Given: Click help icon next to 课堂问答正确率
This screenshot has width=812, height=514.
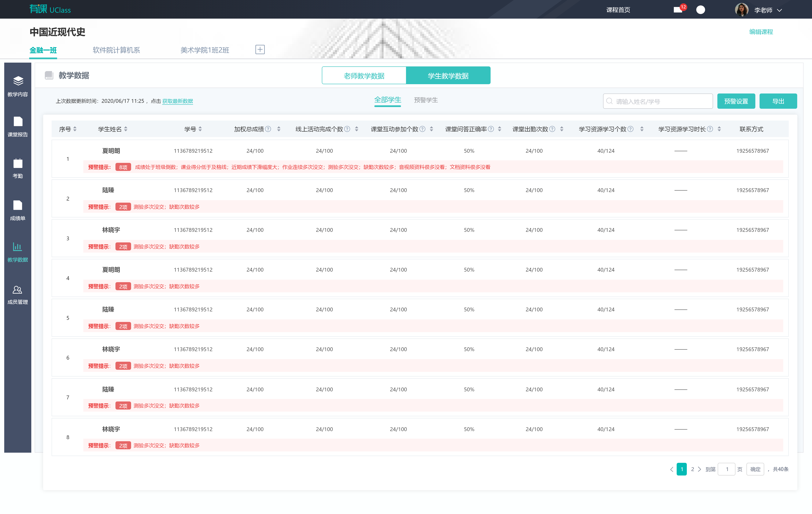Looking at the screenshot, I should tap(491, 129).
